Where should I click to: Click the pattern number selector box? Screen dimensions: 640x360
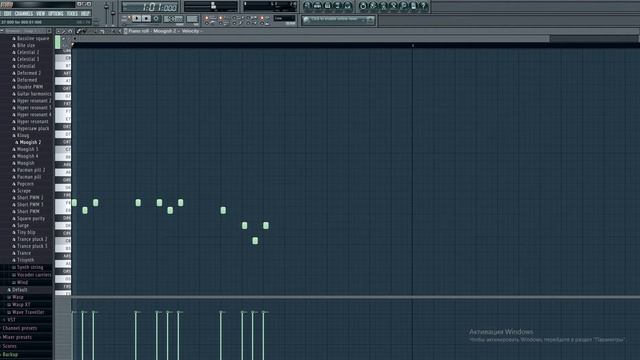point(192,19)
